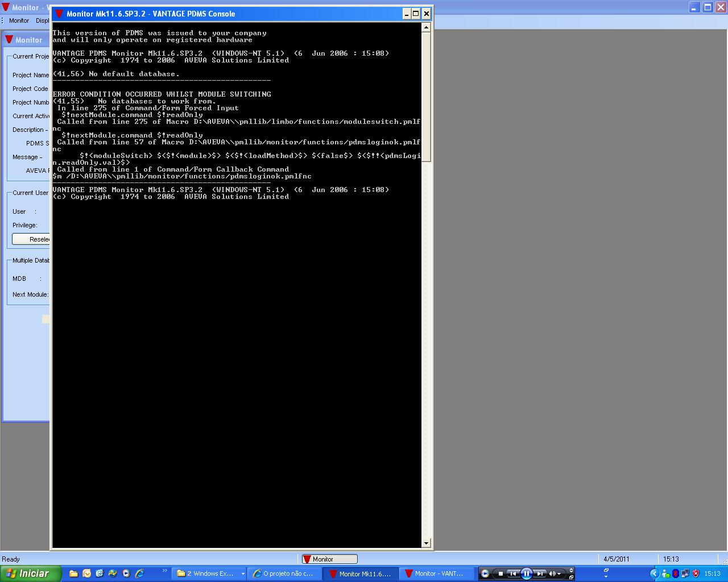Open the Outlook Express quick launch icon
This screenshot has height=582, width=728.
pyautogui.click(x=100, y=573)
